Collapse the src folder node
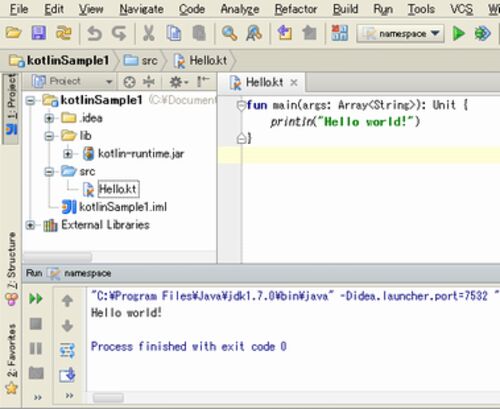500x409 pixels. click(49, 172)
